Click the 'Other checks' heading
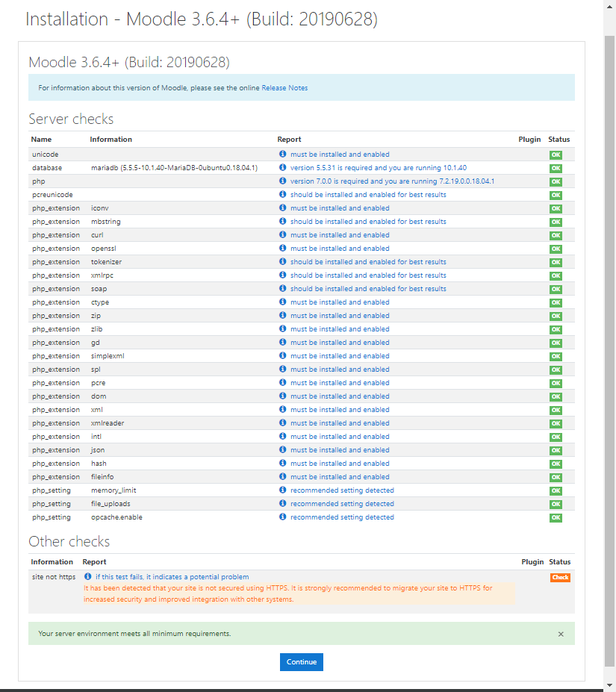The width and height of the screenshot is (616, 692). point(69,541)
